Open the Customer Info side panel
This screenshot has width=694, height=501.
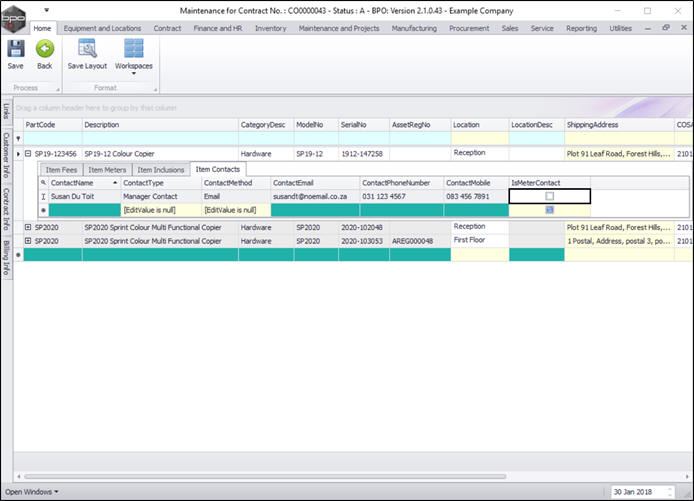6,154
